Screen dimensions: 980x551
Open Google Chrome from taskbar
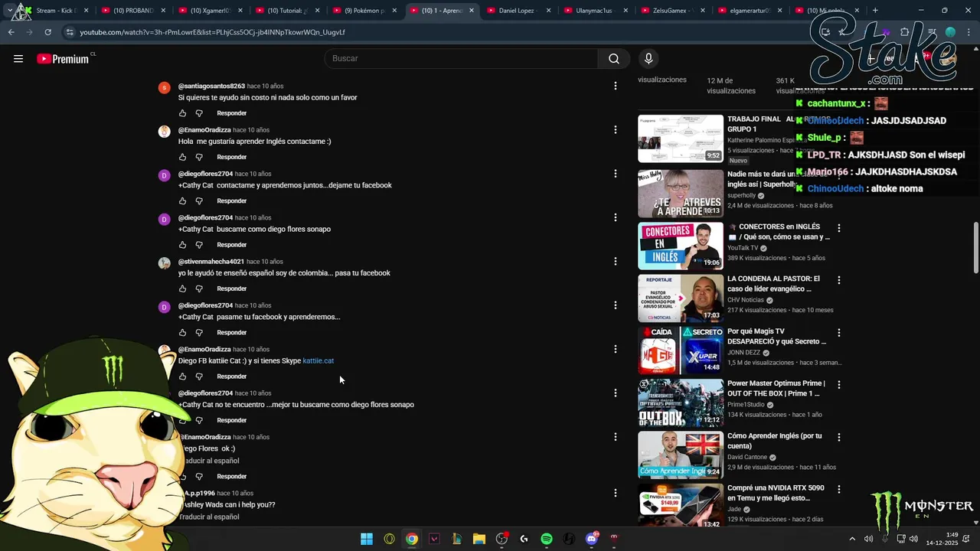(412, 539)
